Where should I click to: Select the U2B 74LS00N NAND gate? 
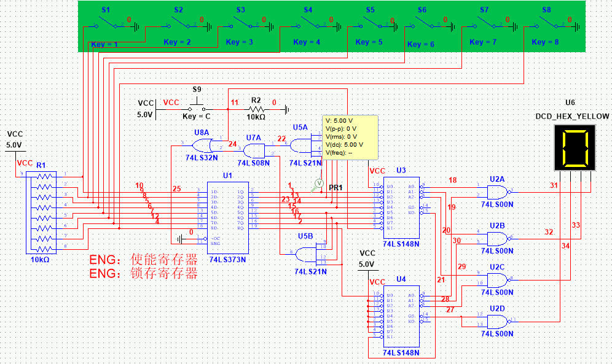click(498, 239)
